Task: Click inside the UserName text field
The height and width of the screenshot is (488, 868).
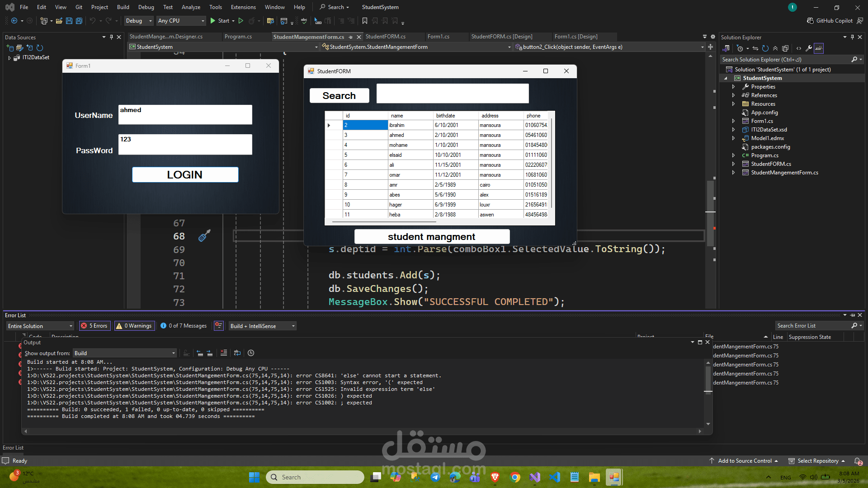Action: click(x=185, y=114)
